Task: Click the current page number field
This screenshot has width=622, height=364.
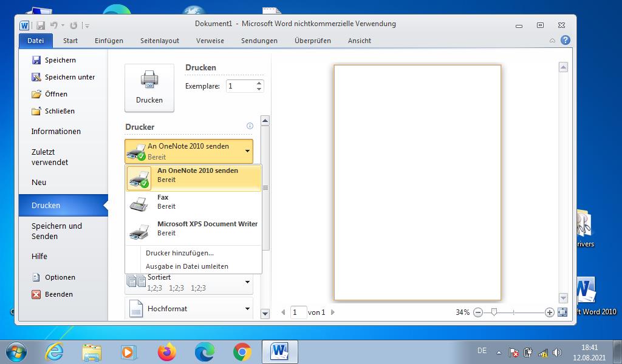Action: pos(298,312)
